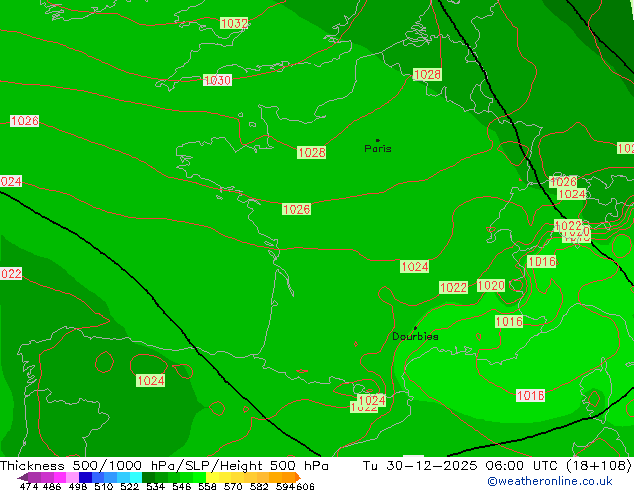The width and height of the screenshot is (634, 490).
Task: Click the Dourbies location label
Action: (415, 336)
